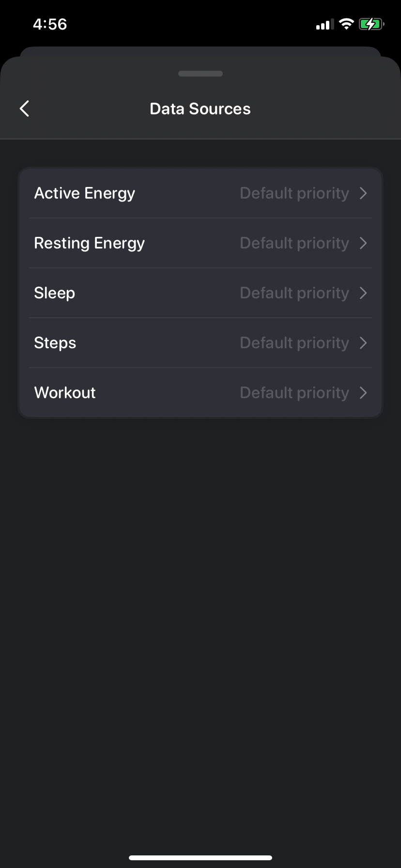Viewport: 401px width, 868px height.
Task: Open the Active Energy row
Action: tap(200, 193)
